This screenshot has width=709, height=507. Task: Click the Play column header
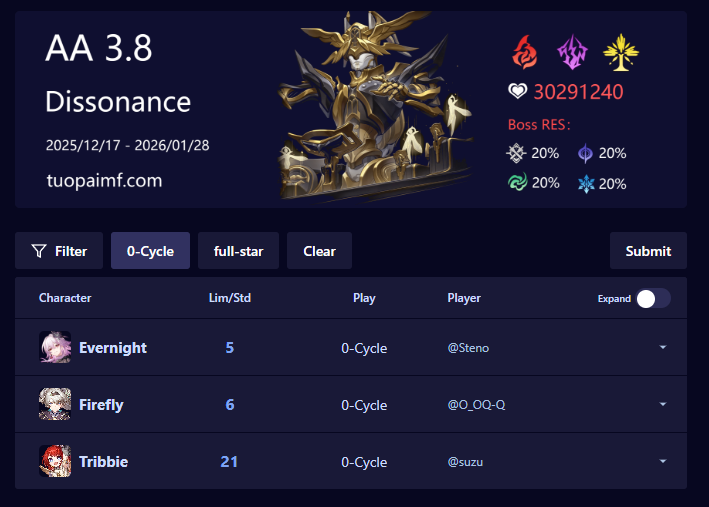(x=364, y=298)
